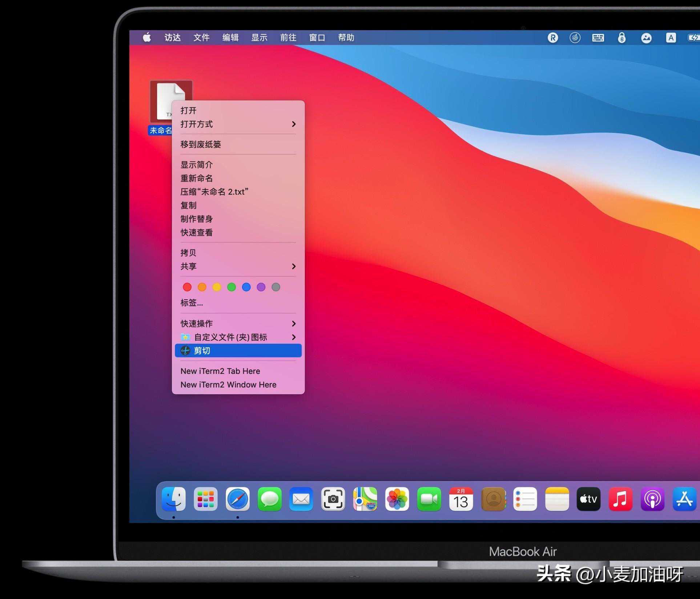The width and height of the screenshot is (700, 599).
Task: Open the Screenshot app in Dock
Action: 333,499
